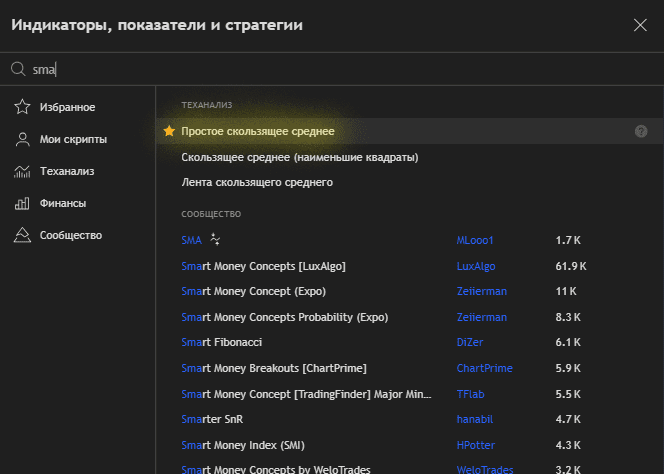Click the 8.3 K count value
Viewport: 664px width, 474px height.
point(568,317)
